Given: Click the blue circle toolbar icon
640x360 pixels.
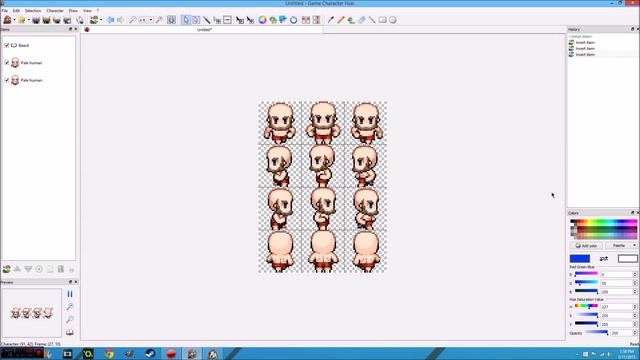Looking at the screenshot, I should click(293, 20).
